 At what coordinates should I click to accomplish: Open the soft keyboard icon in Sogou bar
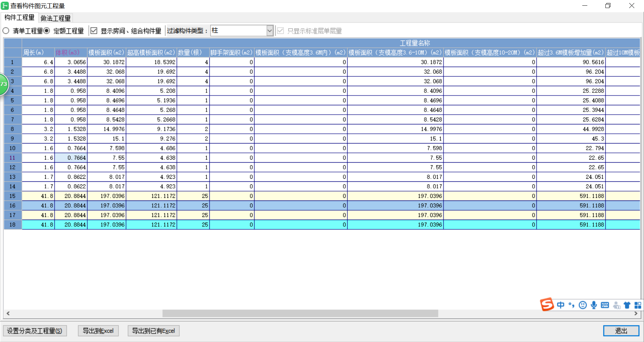coord(605,305)
